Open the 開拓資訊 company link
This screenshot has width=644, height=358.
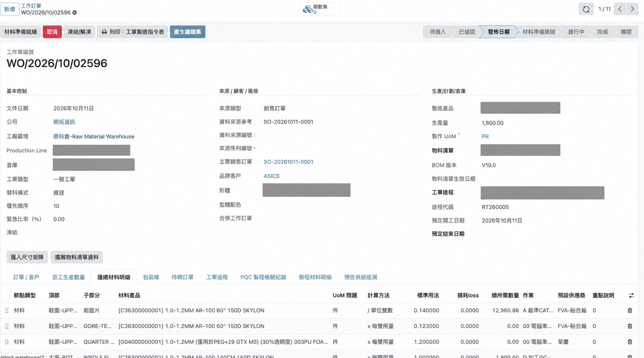pos(64,122)
